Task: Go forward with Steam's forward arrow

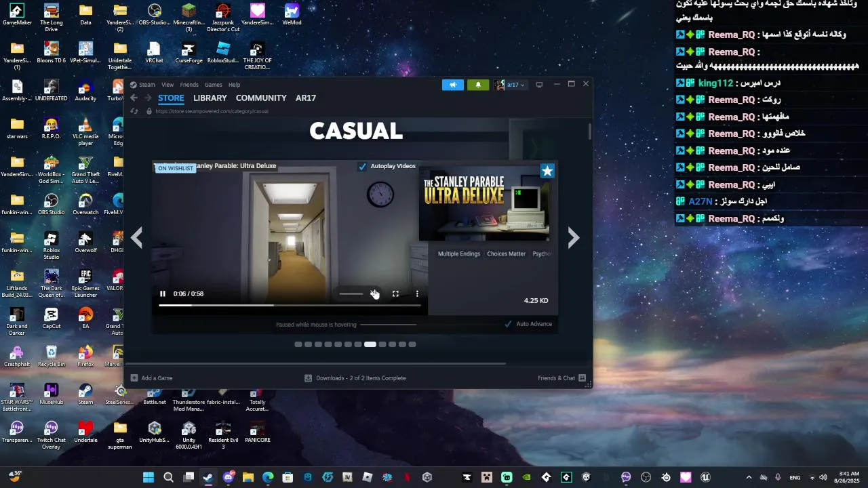Action: 148,98
